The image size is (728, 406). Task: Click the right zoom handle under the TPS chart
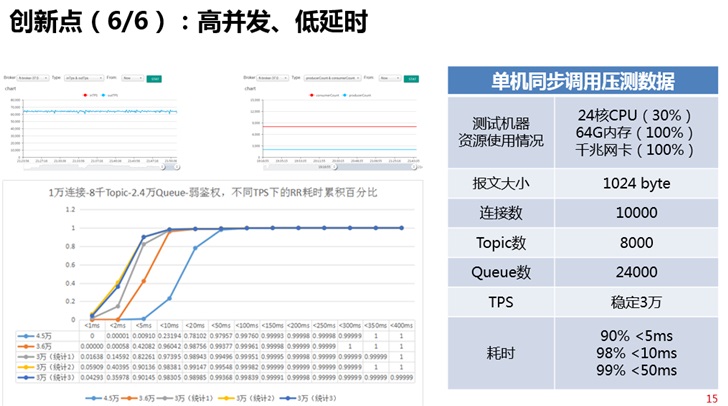(x=177, y=167)
